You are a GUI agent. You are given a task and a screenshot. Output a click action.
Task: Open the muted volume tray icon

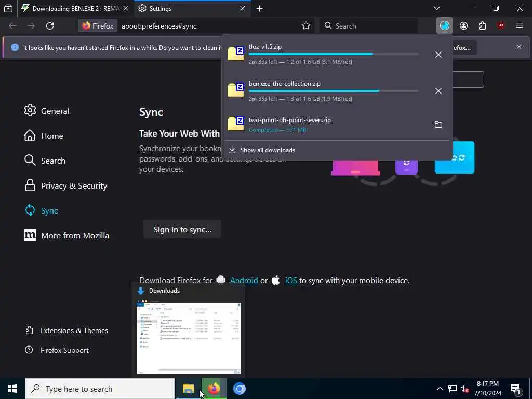click(464, 389)
